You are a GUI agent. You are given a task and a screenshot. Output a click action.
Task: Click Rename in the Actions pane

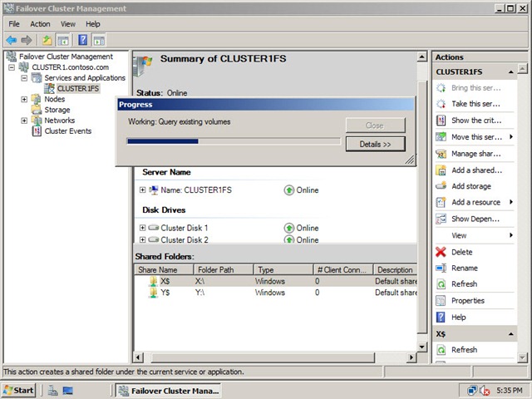464,268
